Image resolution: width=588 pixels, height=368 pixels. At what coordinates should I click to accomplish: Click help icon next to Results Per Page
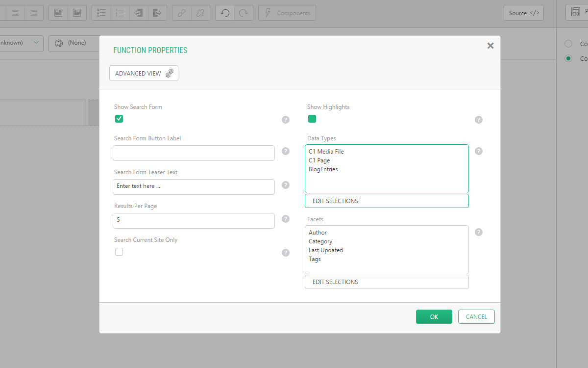tap(286, 219)
